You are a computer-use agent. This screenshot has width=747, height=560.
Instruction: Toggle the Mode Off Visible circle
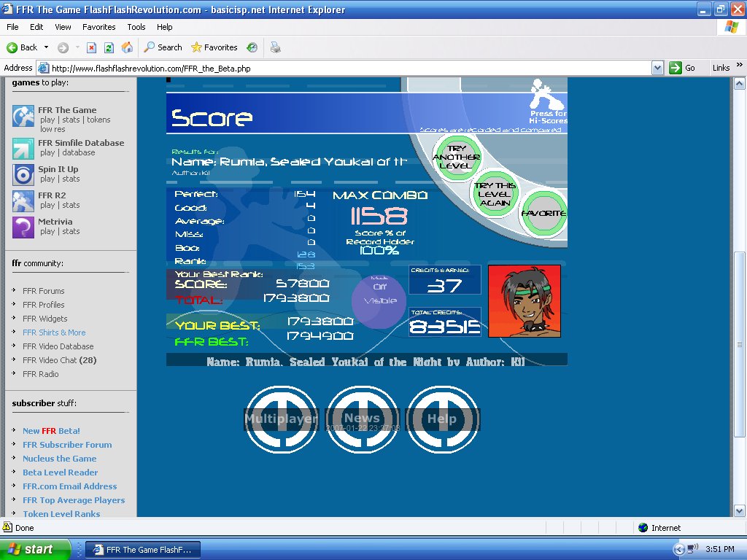[379, 301]
